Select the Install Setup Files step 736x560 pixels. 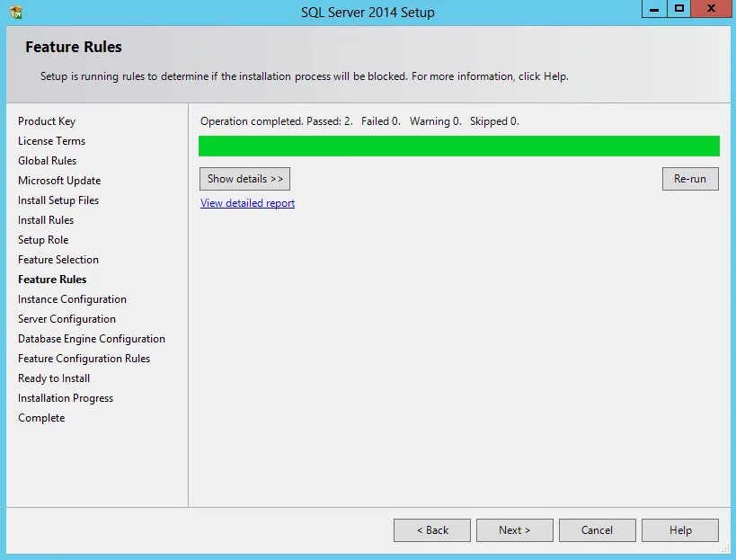pyautogui.click(x=58, y=200)
